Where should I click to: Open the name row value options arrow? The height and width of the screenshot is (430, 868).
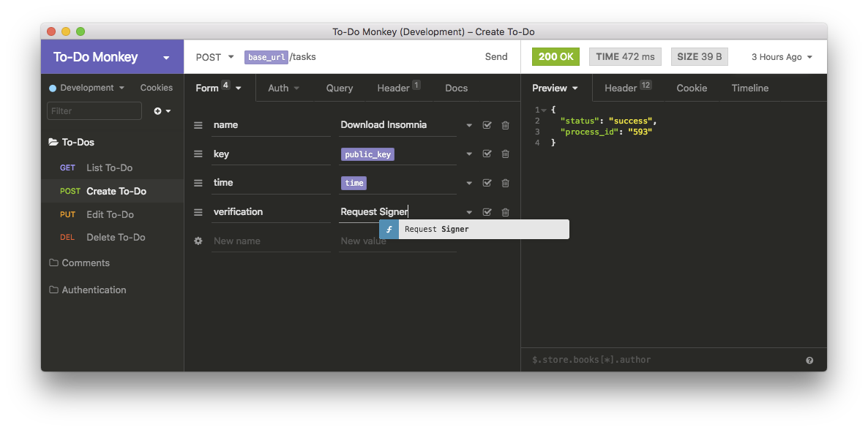(469, 126)
